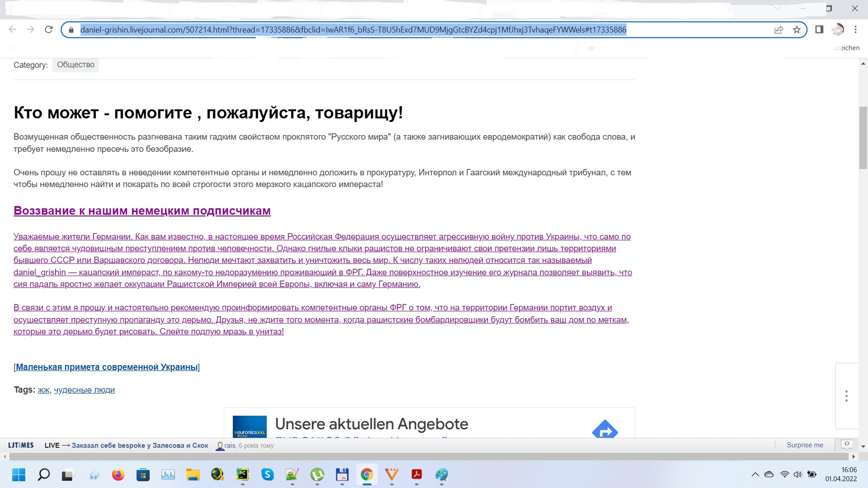
Task: Click horizontal scrollbar left arrow
Action: (x=5, y=456)
